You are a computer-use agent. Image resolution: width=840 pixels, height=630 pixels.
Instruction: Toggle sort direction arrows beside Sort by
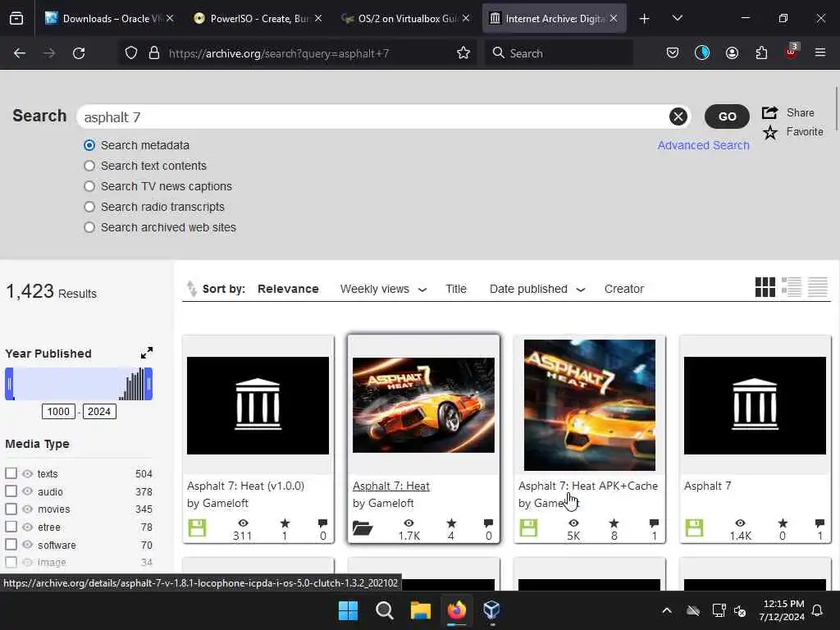(191, 288)
